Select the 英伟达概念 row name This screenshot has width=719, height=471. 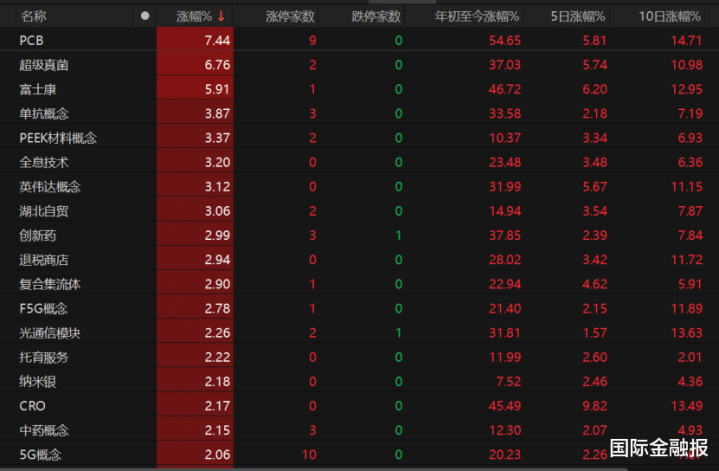[50, 187]
